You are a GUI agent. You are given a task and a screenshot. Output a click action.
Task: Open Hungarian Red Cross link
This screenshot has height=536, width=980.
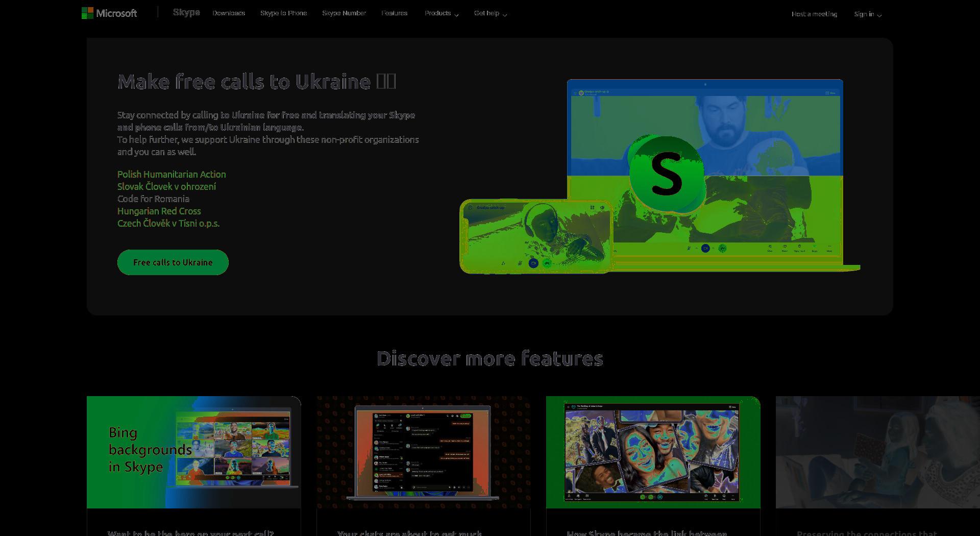point(159,211)
